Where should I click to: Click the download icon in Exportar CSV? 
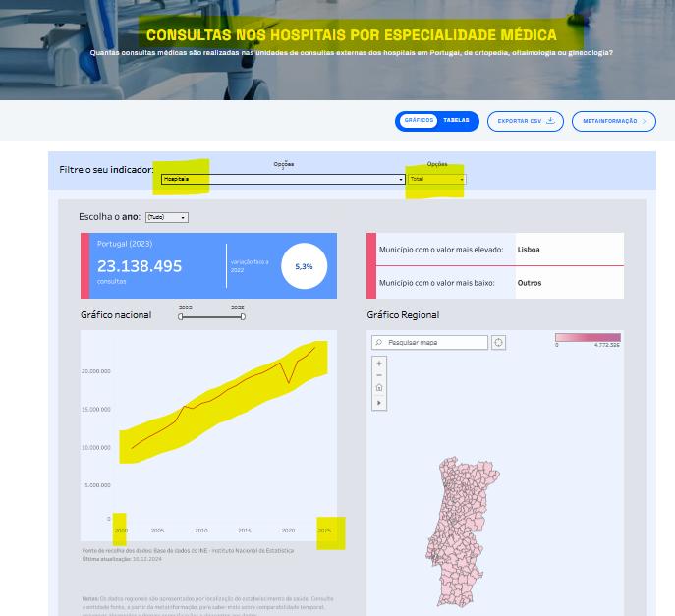pyautogui.click(x=550, y=121)
